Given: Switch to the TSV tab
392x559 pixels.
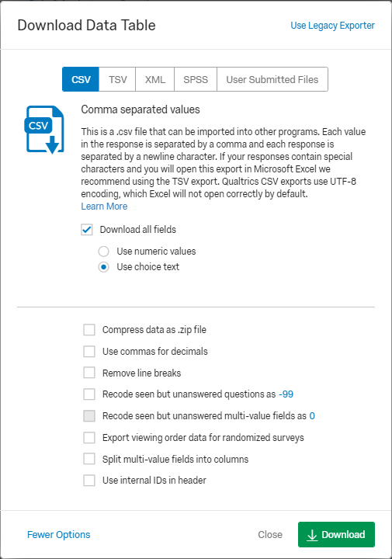Looking at the screenshot, I should coord(117,79).
